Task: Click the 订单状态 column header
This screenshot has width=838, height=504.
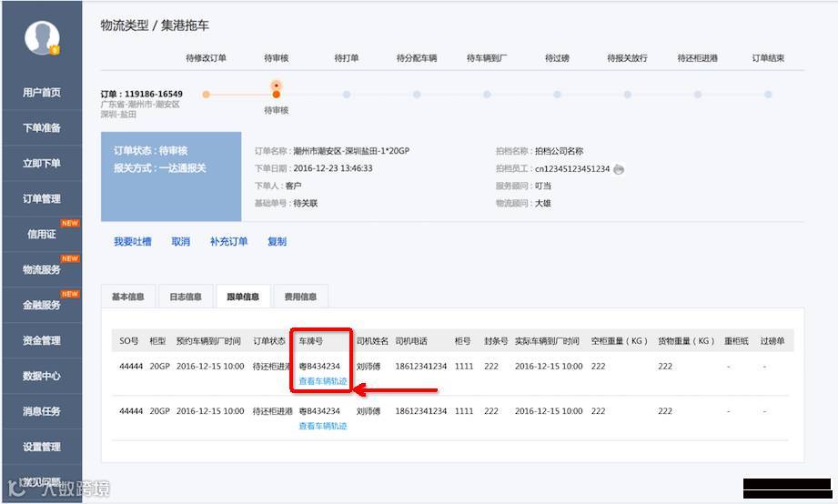Action: click(268, 341)
